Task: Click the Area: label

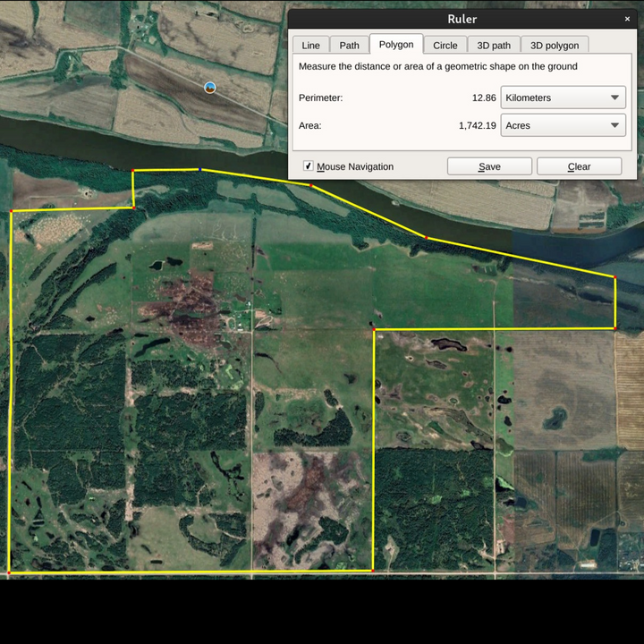Action: pyautogui.click(x=310, y=126)
